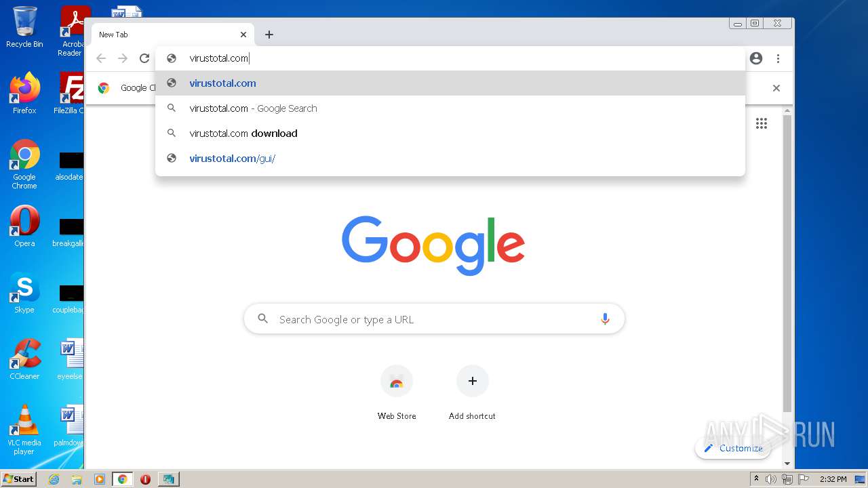
Task: Click the Google logo
Action: [x=433, y=245]
